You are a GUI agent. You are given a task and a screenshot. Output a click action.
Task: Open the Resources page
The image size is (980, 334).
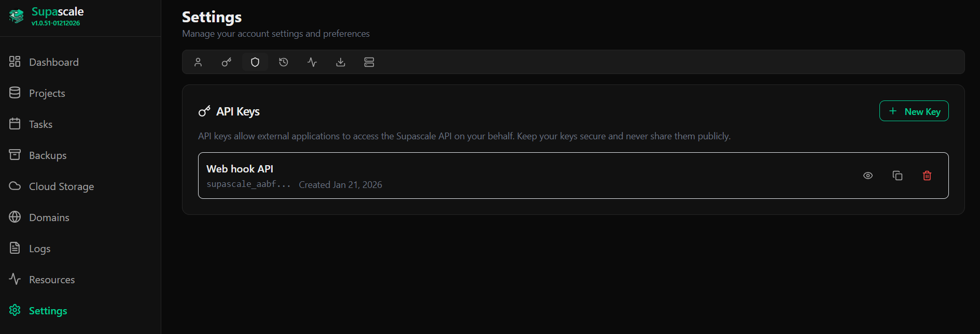coord(52,280)
